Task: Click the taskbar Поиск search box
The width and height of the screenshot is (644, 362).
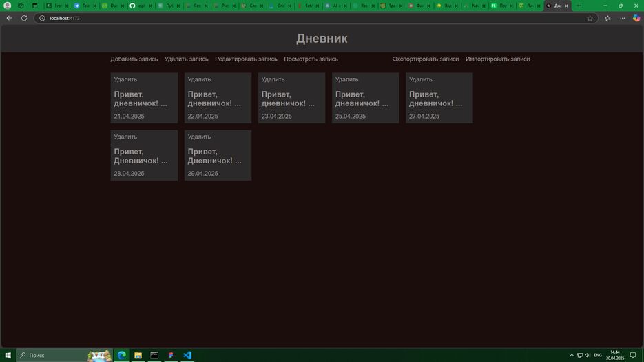Action: (65, 355)
